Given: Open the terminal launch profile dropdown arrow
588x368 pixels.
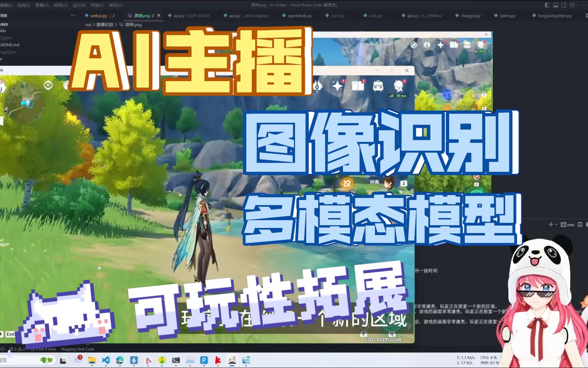Looking at the screenshot, I should 556,225.
